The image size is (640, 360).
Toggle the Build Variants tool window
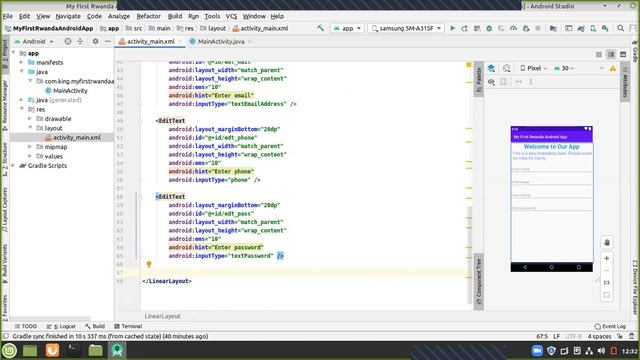(x=4, y=263)
